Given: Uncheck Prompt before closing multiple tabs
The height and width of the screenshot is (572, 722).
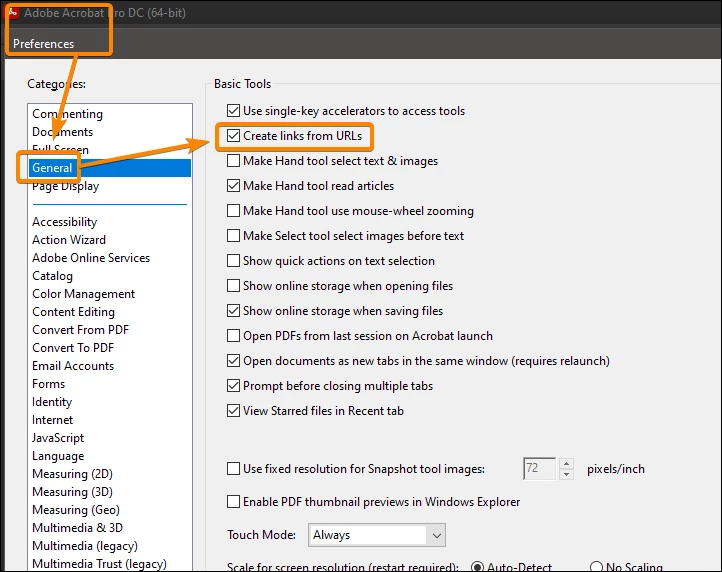Looking at the screenshot, I should [x=233, y=385].
